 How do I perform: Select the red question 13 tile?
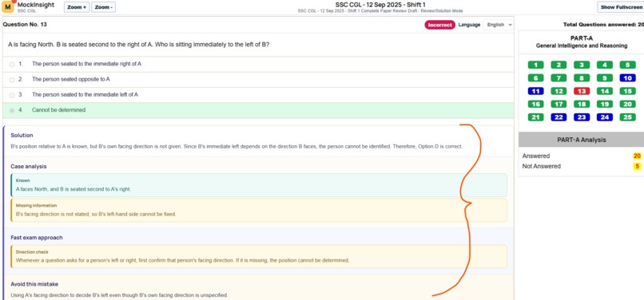[x=582, y=91]
